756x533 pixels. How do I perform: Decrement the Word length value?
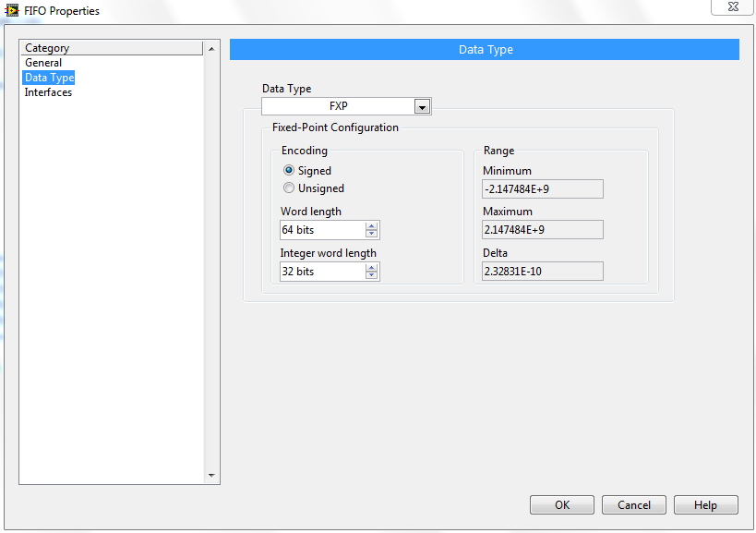pos(371,234)
